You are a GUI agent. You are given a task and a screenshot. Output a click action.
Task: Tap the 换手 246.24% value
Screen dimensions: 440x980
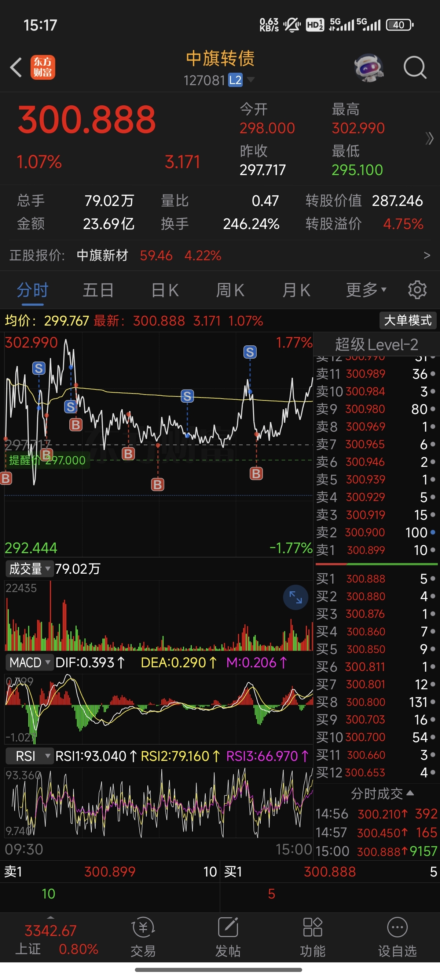(251, 224)
